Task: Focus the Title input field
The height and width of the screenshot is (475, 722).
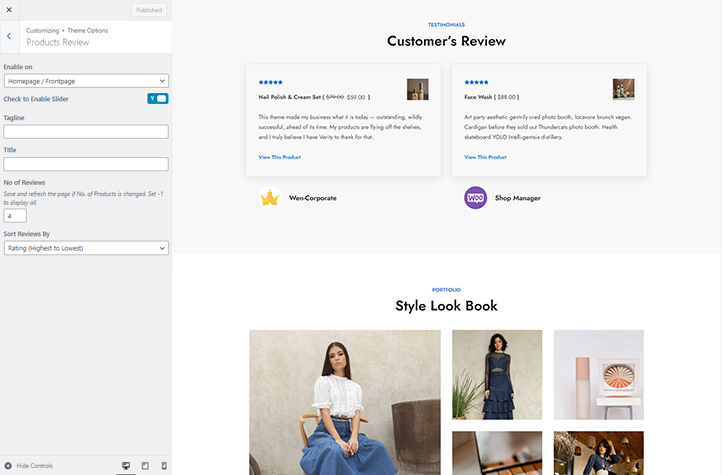Action: coord(86,164)
